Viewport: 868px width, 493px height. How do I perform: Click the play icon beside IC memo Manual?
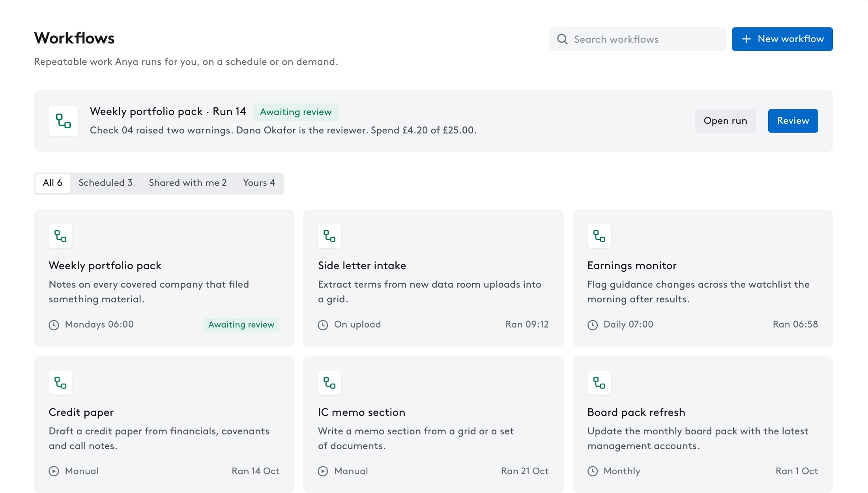[x=323, y=471]
